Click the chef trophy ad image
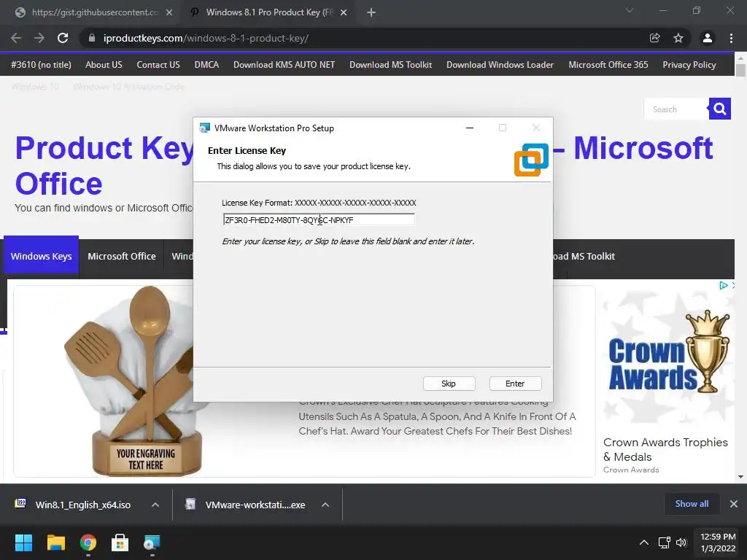 pyautogui.click(x=134, y=381)
